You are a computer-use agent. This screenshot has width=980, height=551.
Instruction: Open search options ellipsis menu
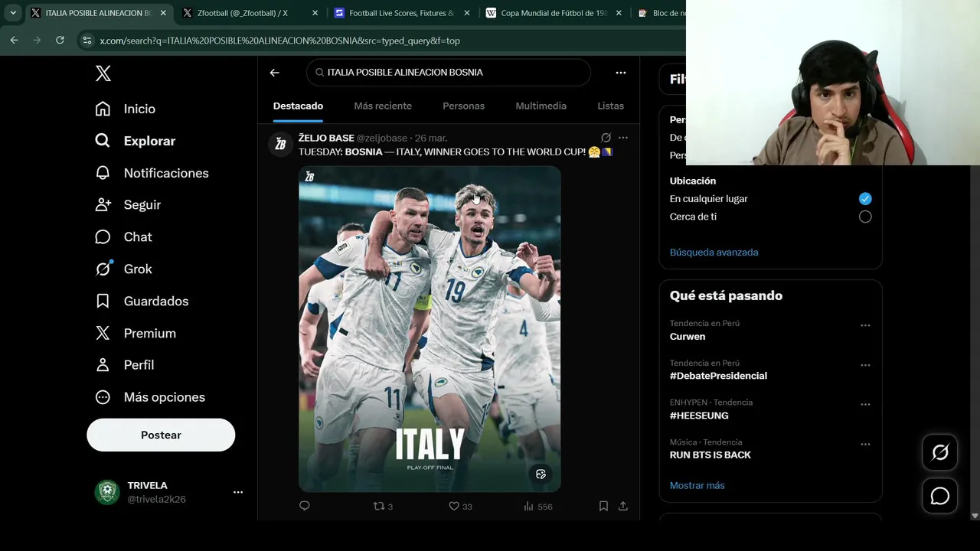pos(621,73)
